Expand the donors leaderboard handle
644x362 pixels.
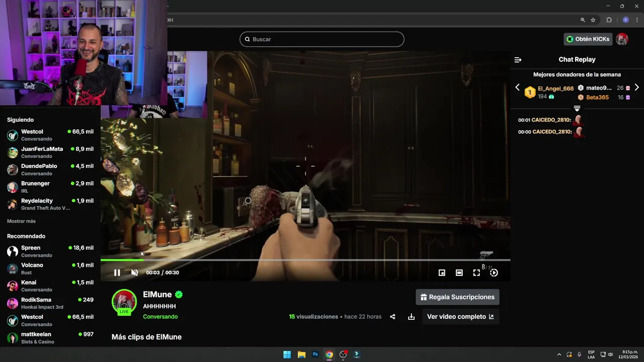(x=577, y=109)
